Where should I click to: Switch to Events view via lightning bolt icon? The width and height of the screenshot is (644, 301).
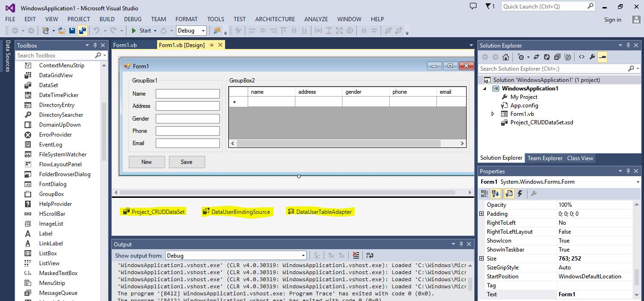(519, 194)
